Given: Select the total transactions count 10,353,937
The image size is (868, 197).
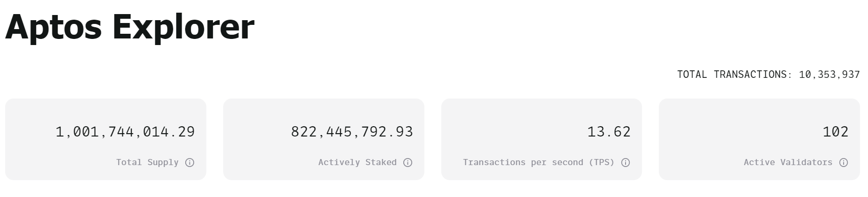Looking at the screenshot, I should pyautogui.click(x=829, y=75).
